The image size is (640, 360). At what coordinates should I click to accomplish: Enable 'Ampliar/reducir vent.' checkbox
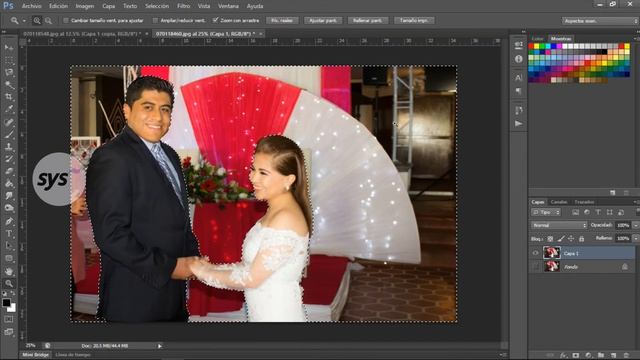(x=155, y=20)
